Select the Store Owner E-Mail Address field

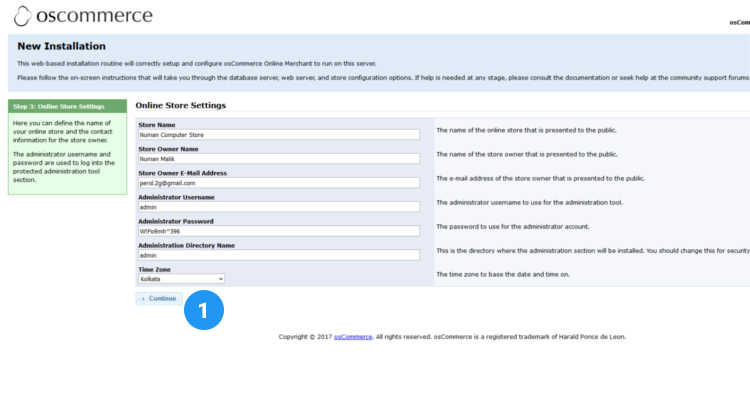coord(278,183)
